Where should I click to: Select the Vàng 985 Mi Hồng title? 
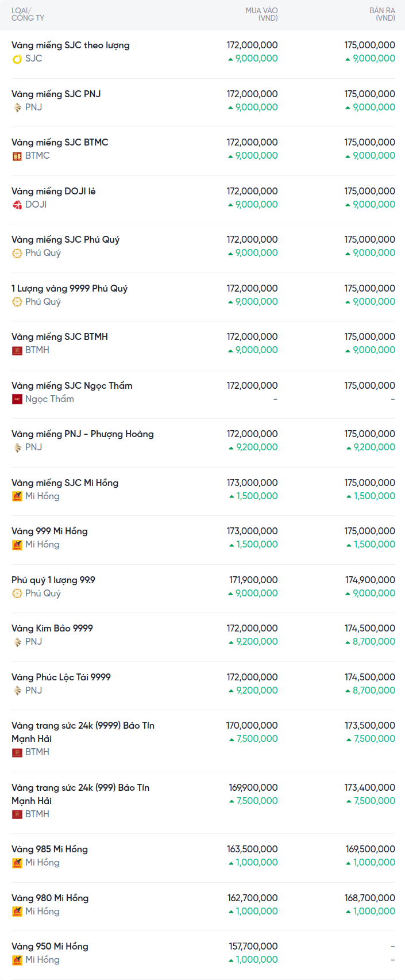(49, 849)
